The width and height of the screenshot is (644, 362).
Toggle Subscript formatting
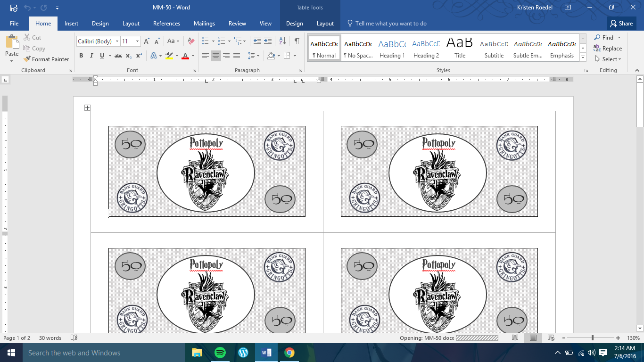[x=129, y=56]
